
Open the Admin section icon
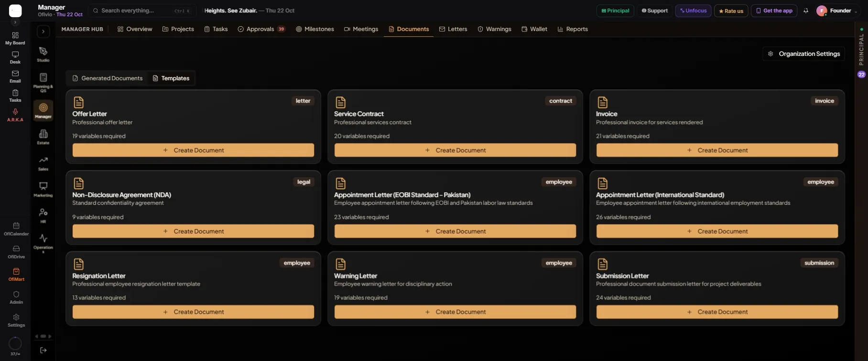(16, 297)
